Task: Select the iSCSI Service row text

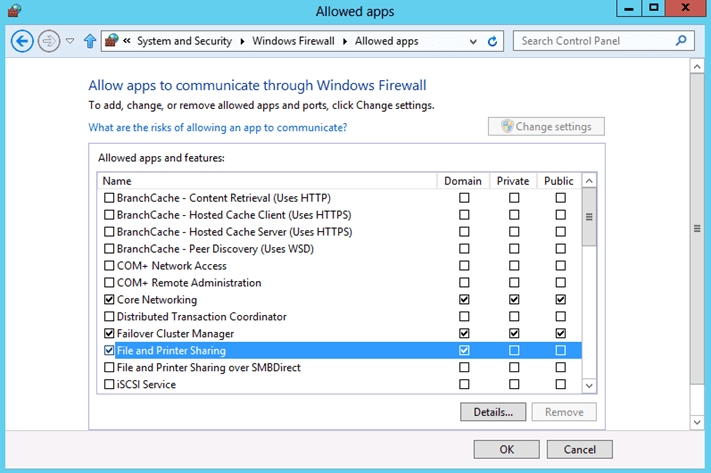Action: click(x=146, y=385)
